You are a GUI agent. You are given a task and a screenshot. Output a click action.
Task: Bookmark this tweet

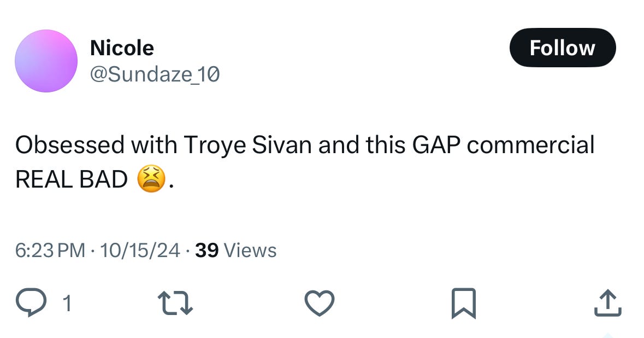464,304
